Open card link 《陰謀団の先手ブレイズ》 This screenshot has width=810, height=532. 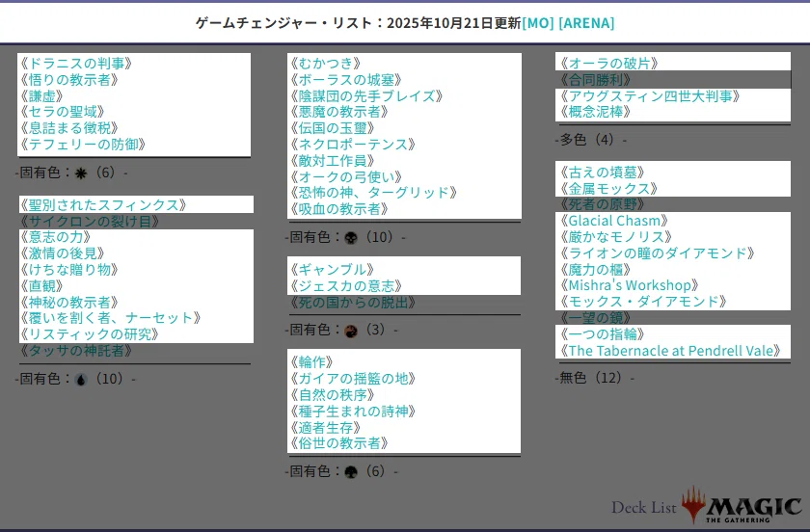[366, 96]
